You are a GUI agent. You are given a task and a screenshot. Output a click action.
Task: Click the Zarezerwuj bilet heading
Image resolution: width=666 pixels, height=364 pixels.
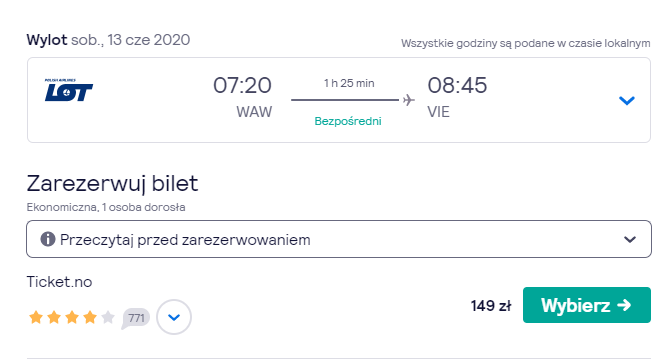[x=112, y=184]
